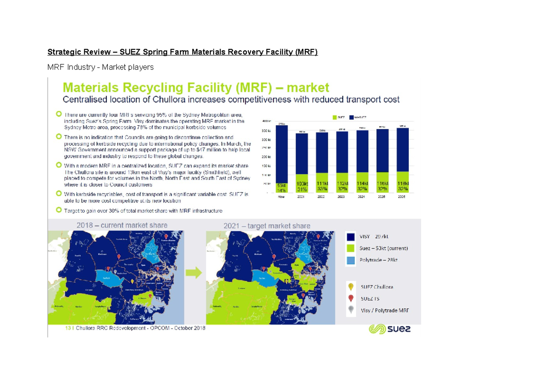Toggle visibility of the Polytrade legend entry
Viewport: 555px width, 392px height.
pos(351,260)
